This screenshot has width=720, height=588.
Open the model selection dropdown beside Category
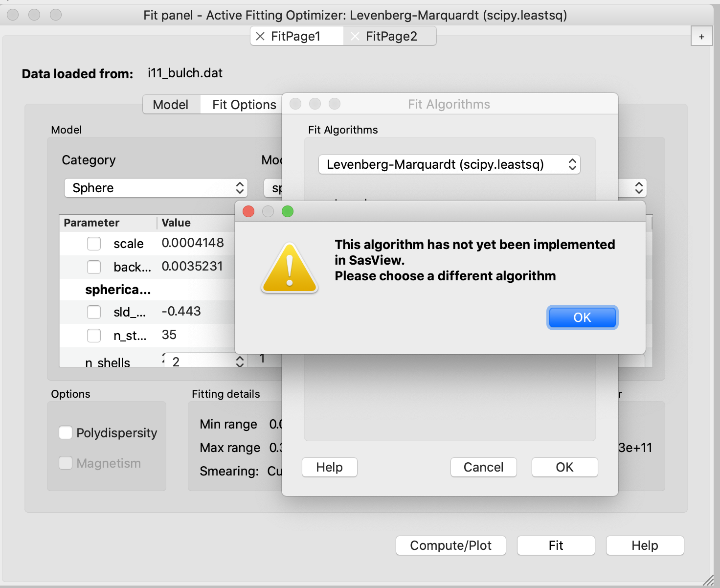click(638, 188)
